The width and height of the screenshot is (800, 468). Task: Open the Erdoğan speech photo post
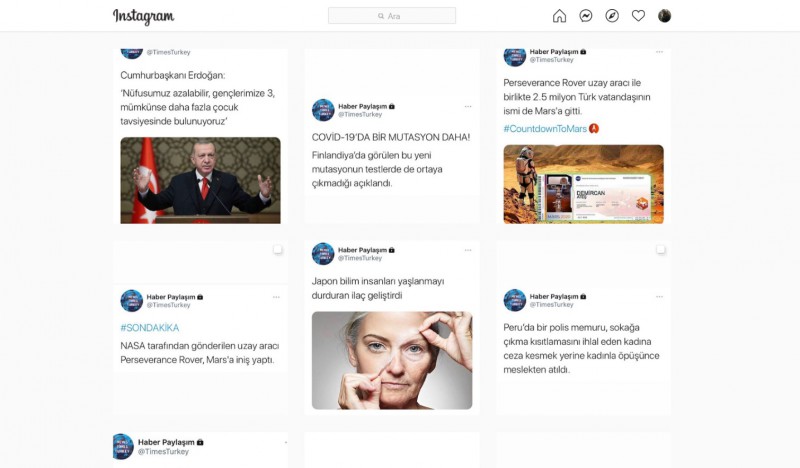(x=200, y=180)
